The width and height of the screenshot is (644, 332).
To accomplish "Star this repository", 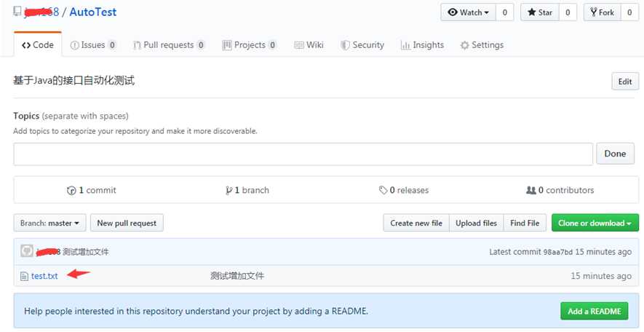I will [540, 12].
